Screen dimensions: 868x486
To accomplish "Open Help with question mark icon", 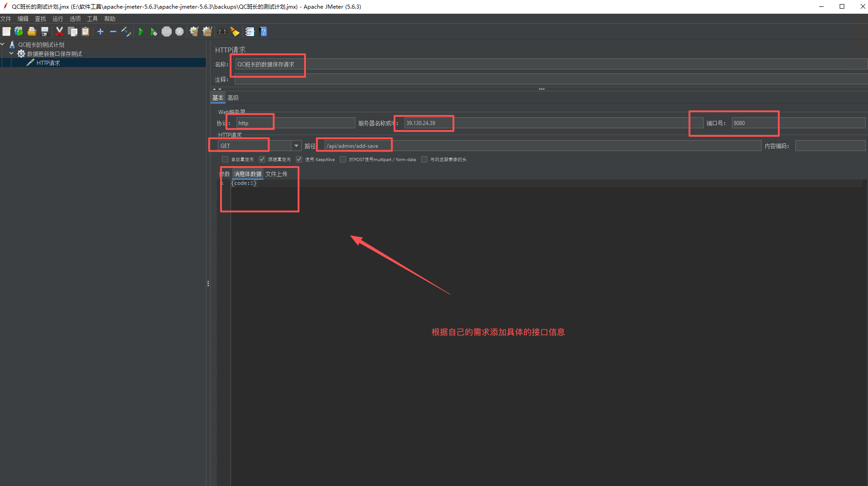I will click(x=263, y=31).
